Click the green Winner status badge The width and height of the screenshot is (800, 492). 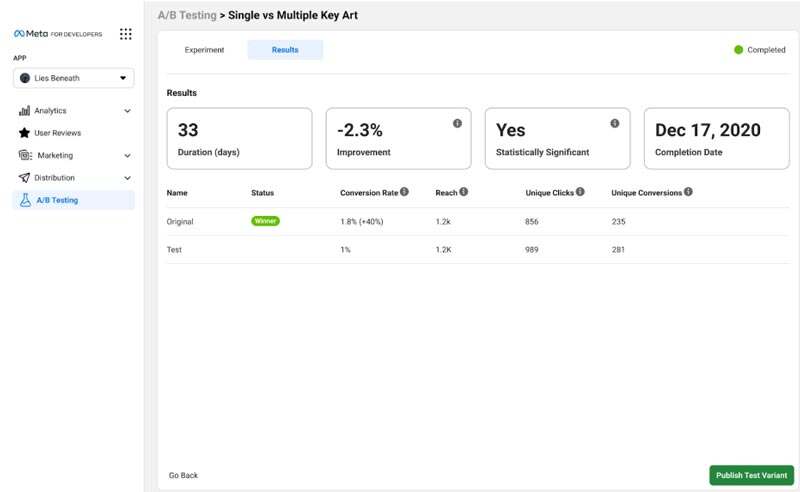coord(266,221)
